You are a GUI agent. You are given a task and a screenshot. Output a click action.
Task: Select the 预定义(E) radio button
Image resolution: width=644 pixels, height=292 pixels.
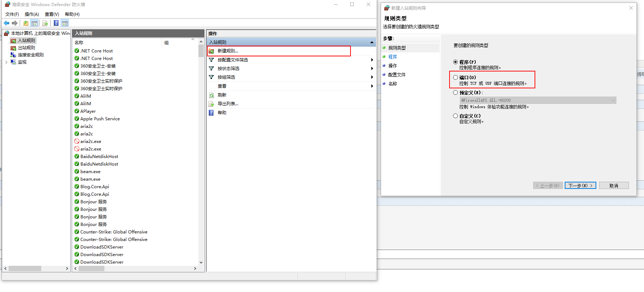coord(455,92)
